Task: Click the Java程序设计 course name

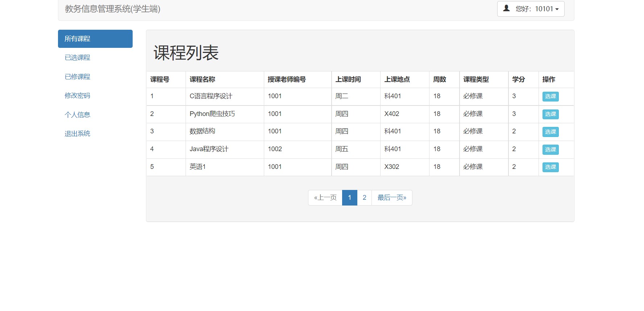Action: (209, 149)
